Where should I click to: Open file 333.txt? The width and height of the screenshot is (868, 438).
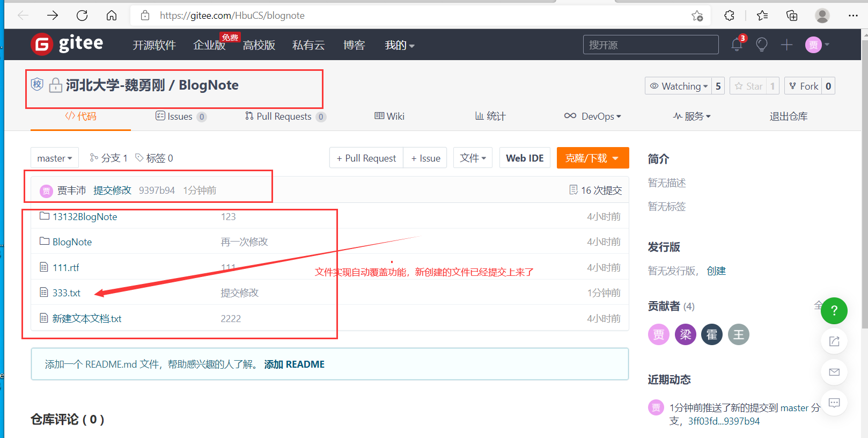tap(66, 293)
